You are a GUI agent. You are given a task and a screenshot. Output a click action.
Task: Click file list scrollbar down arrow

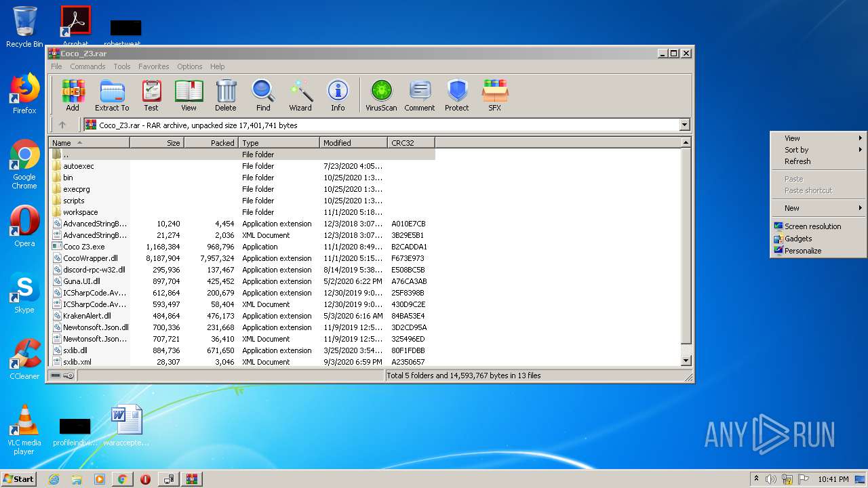[x=686, y=361]
